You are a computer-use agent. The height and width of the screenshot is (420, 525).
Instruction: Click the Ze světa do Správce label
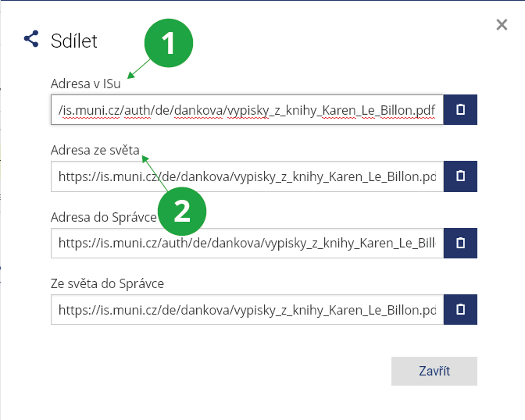pyautogui.click(x=107, y=283)
